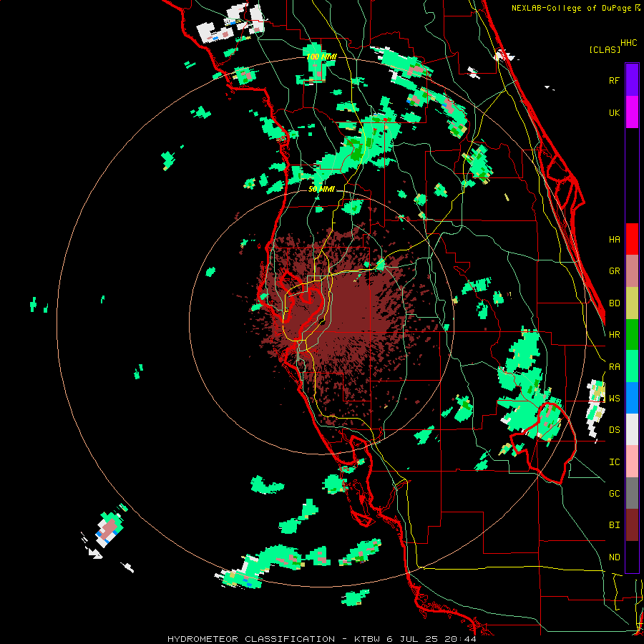Click the UK legend label

[615, 112]
